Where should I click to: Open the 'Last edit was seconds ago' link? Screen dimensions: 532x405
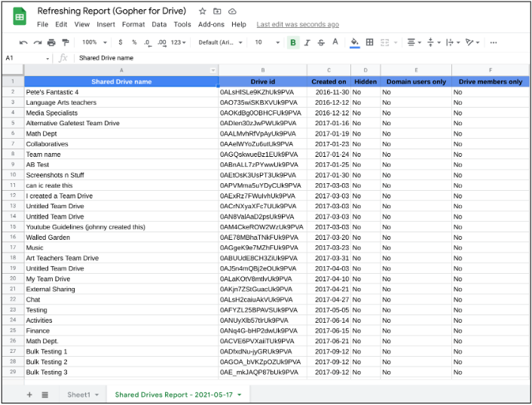coord(298,24)
